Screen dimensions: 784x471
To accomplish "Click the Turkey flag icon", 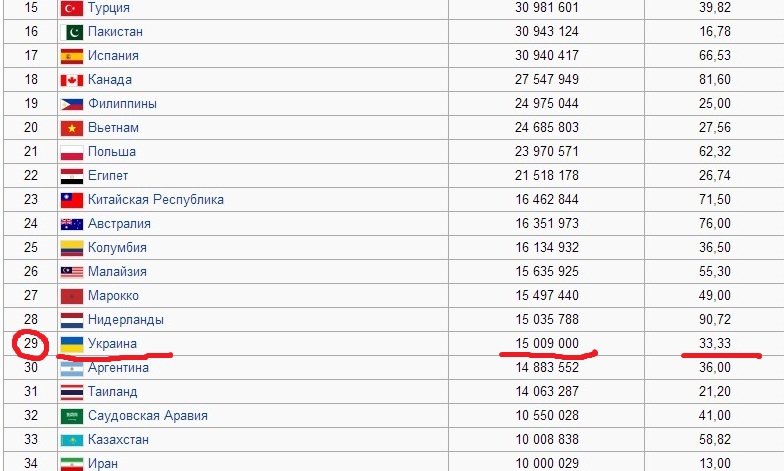I will 71,8.
